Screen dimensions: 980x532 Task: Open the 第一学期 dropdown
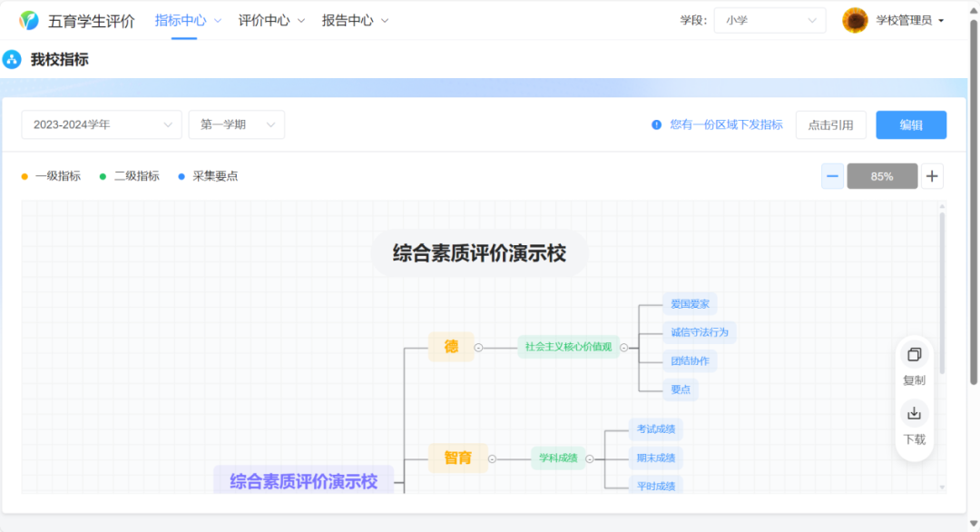236,124
